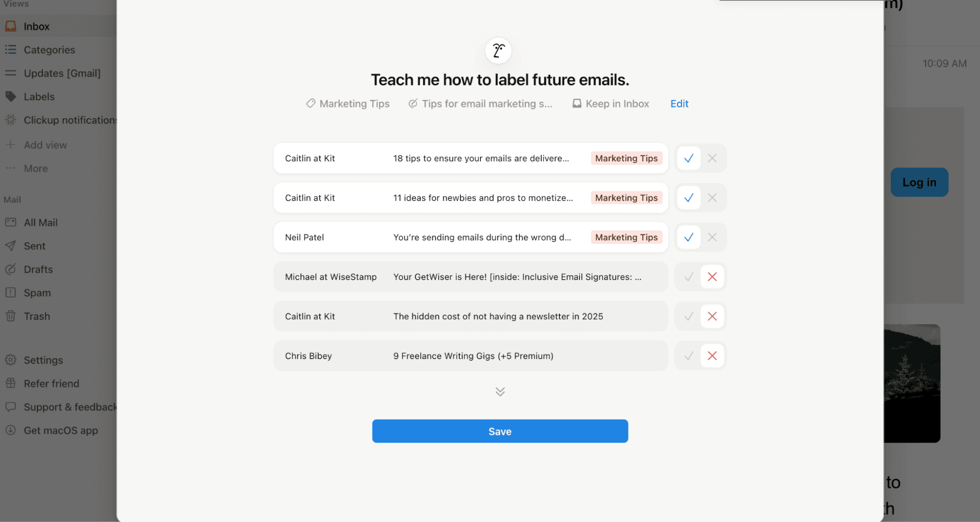Viewport: 980px width, 522px height.
Task: Approve the Michael at WiseStamp email checkmark
Action: point(688,277)
